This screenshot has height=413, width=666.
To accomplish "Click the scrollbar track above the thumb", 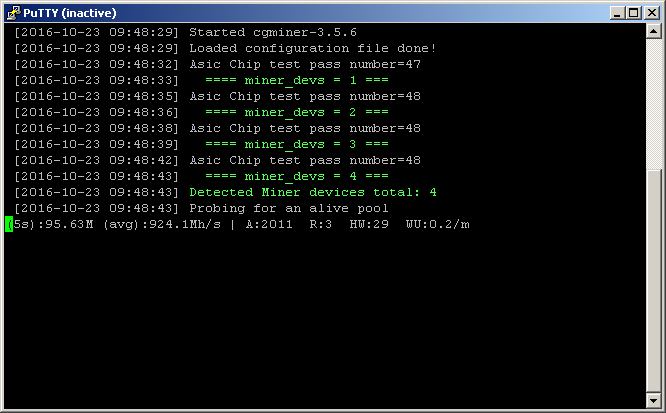I will click(653, 104).
